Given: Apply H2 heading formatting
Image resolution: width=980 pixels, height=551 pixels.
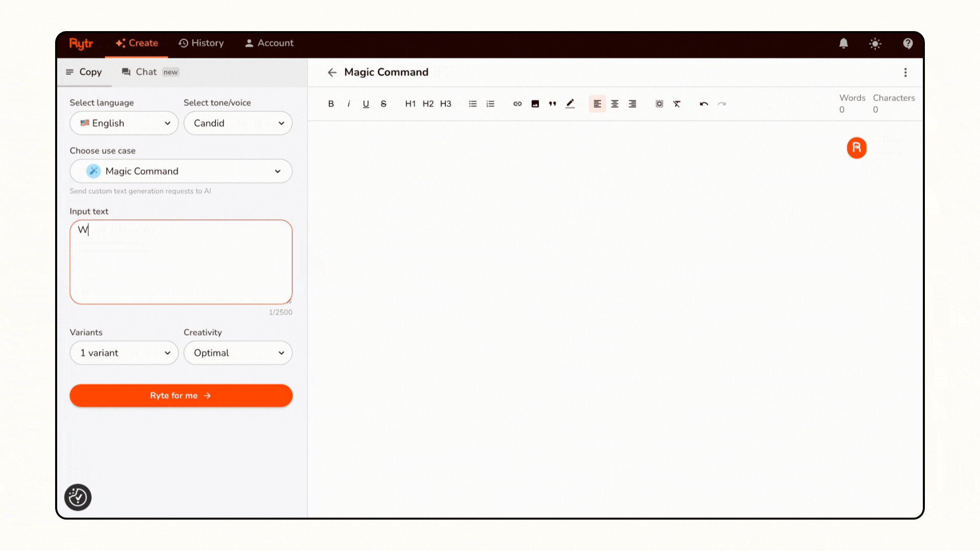Looking at the screenshot, I should [428, 104].
